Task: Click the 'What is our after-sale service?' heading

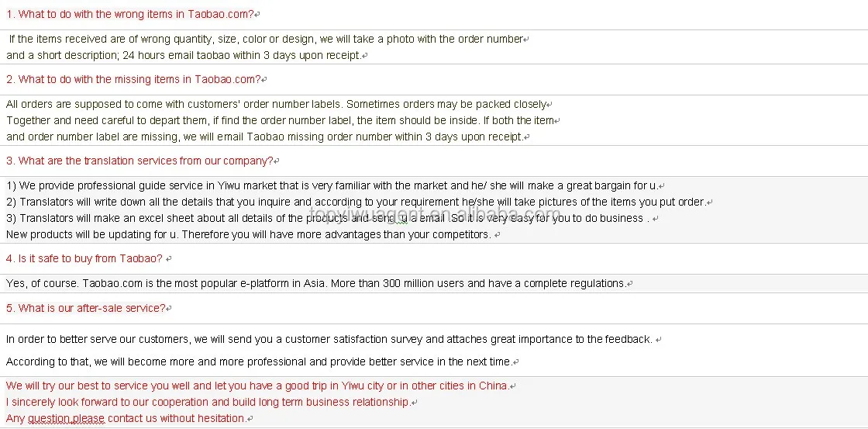Action: tap(86, 308)
